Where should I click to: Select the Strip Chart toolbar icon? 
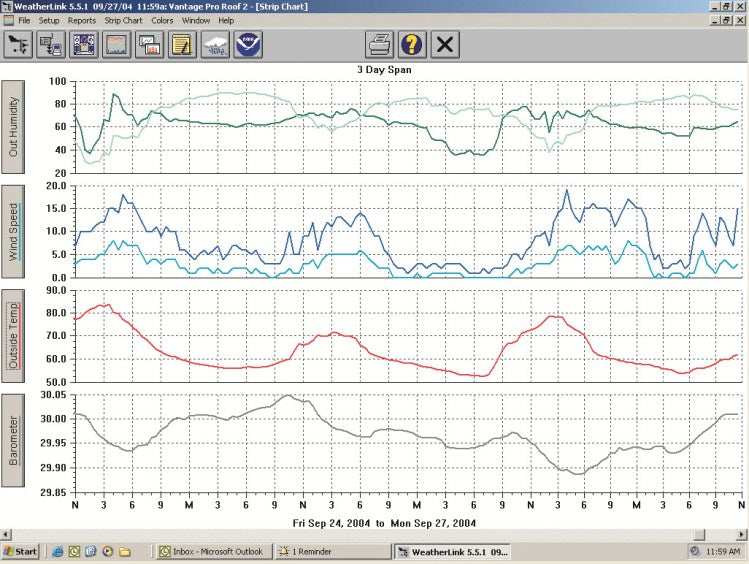[117, 44]
